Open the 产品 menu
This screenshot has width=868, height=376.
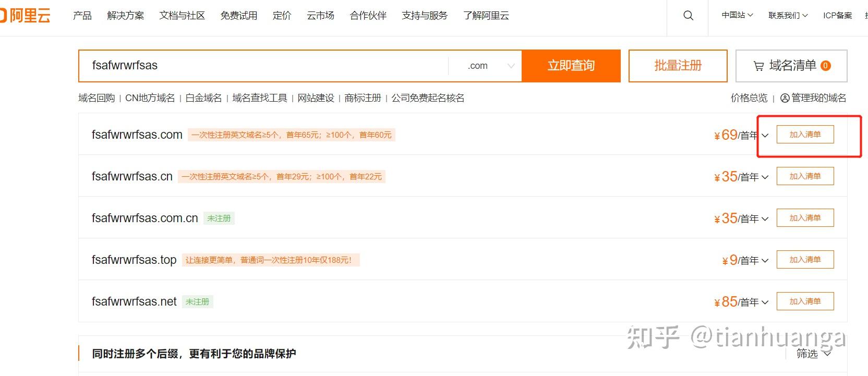pos(82,16)
